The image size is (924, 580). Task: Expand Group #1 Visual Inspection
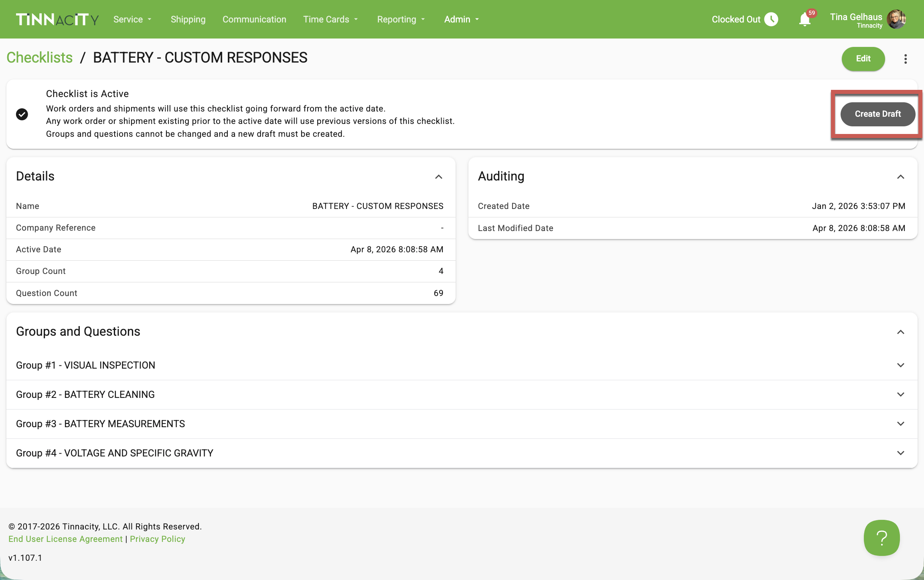(x=901, y=365)
